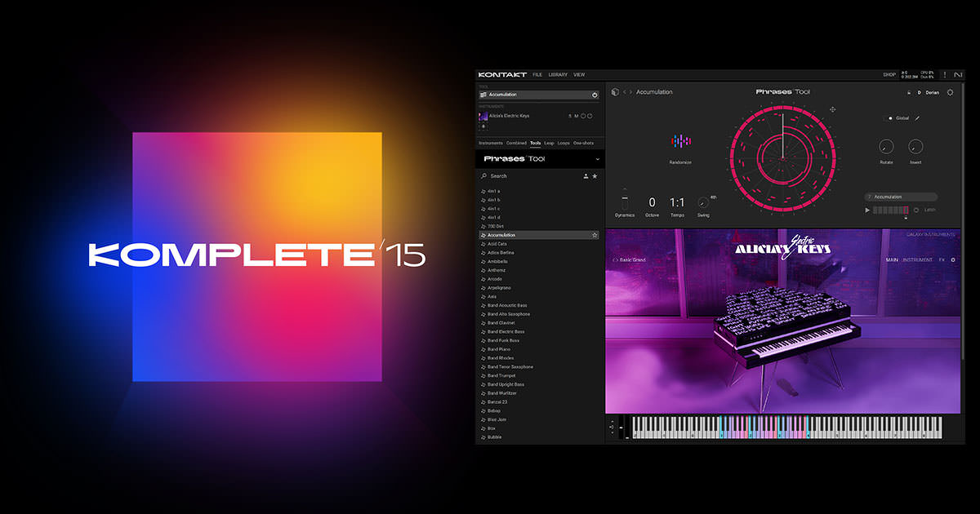Click the SHOP button
The image size is (980, 514).
click(x=889, y=75)
